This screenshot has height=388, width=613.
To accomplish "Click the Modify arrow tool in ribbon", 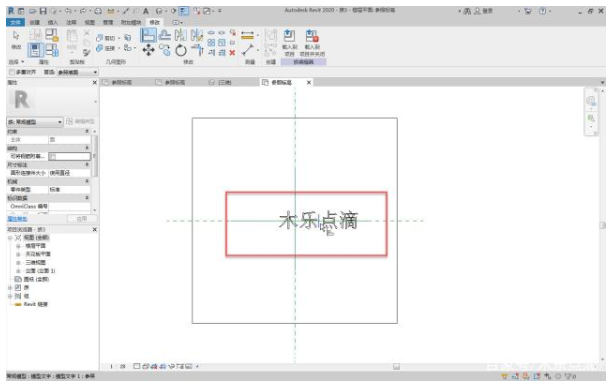I will pyautogui.click(x=16, y=36).
